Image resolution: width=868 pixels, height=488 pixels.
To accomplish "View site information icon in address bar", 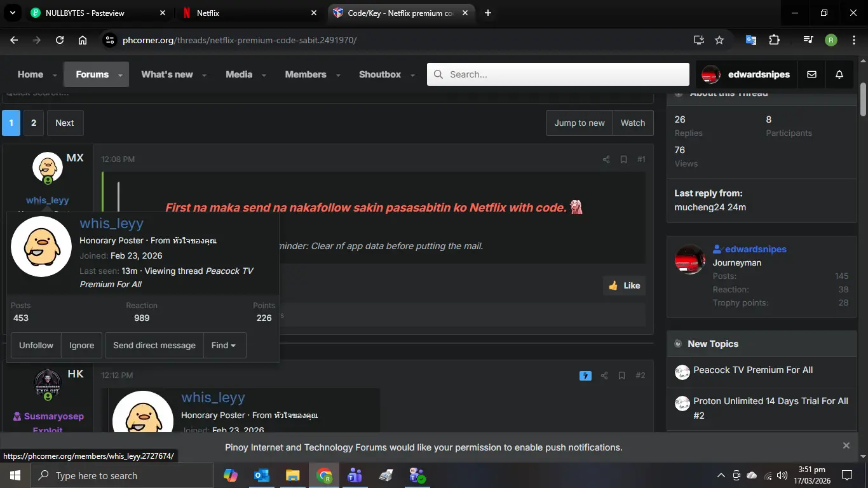I will [109, 40].
